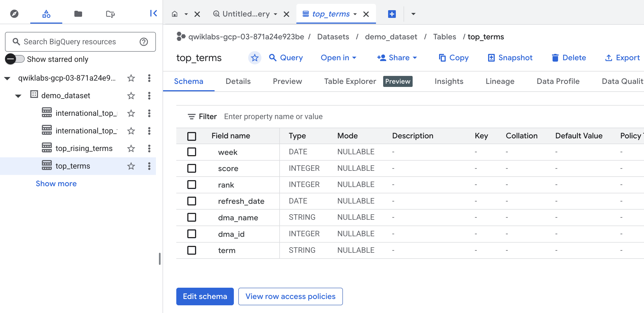Image resolution: width=644 pixels, height=313 pixels.
Task: Open the Share dropdown menu
Action: (397, 58)
